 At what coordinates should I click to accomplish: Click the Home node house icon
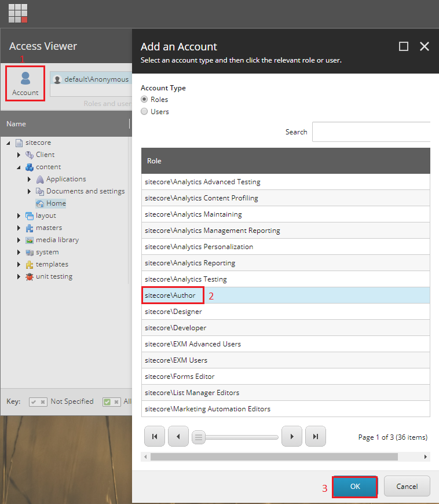tap(40, 204)
